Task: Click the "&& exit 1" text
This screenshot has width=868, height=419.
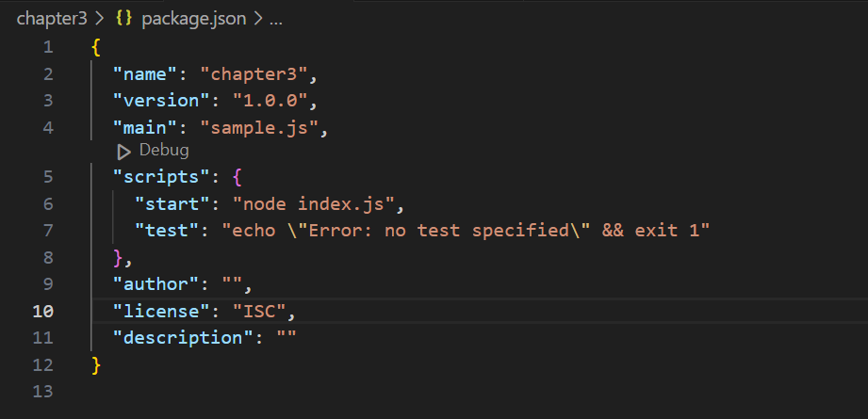Action: [650, 230]
